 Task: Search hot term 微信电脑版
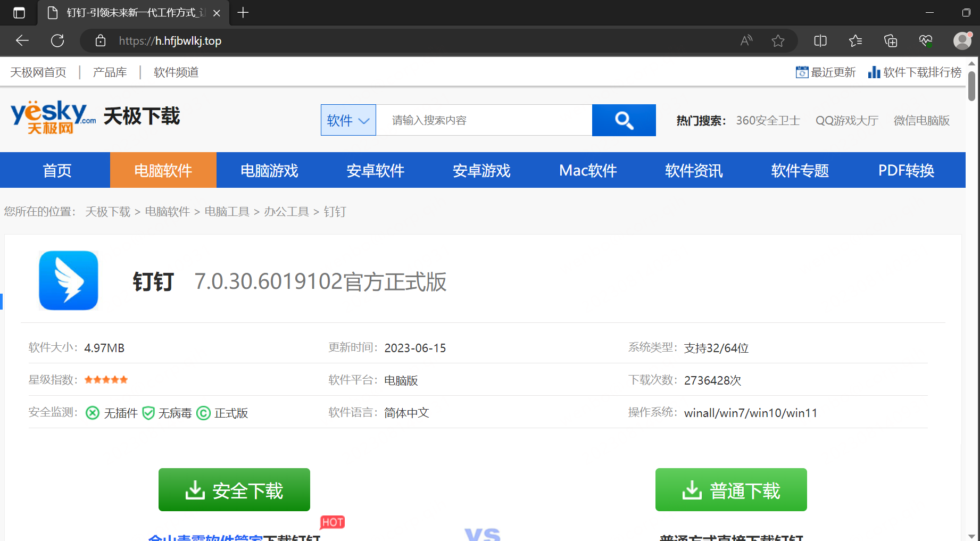pyautogui.click(x=922, y=121)
